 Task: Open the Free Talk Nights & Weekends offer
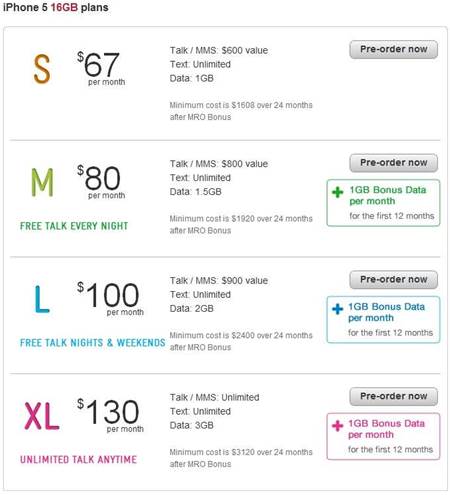click(93, 343)
